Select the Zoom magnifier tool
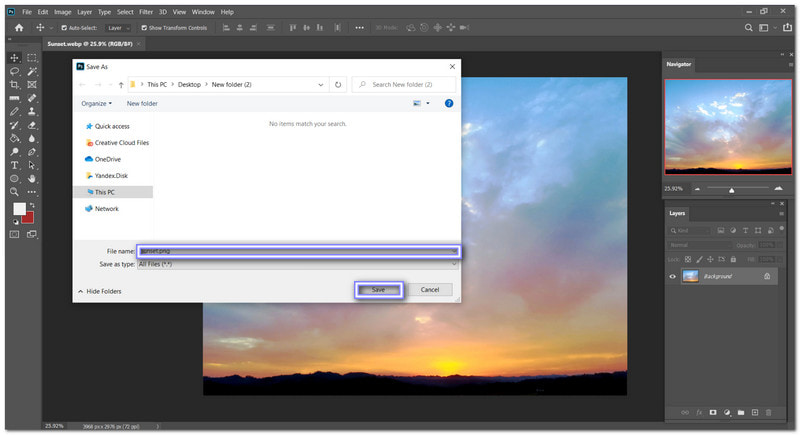 tap(15, 191)
